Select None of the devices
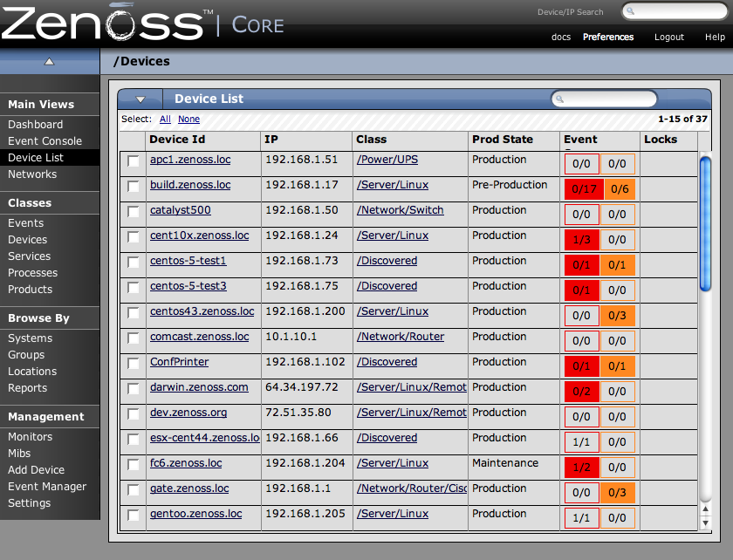This screenshot has height=560, width=733. click(188, 120)
